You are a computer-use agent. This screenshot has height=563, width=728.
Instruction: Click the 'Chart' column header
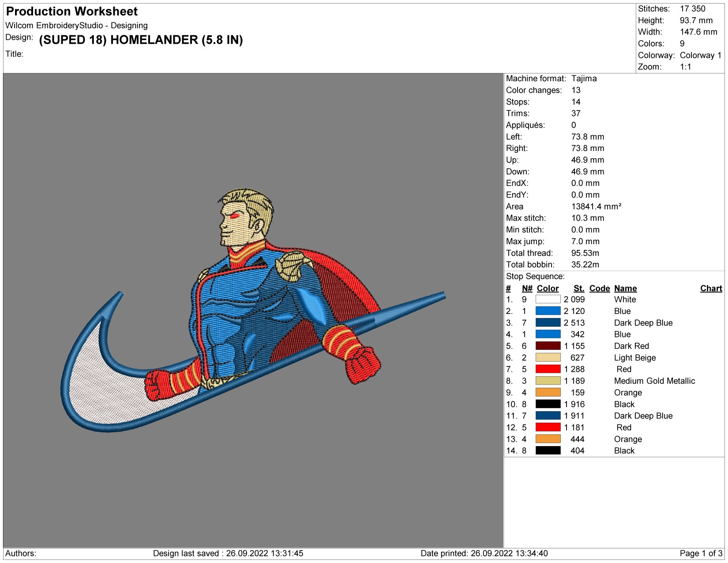[x=711, y=288]
